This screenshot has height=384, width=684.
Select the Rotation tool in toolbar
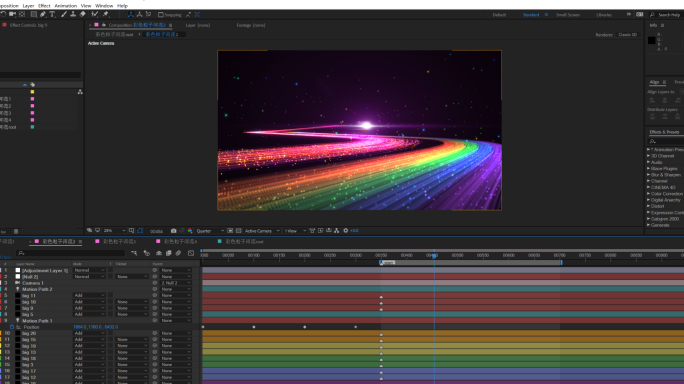click(x=3, y=14)
